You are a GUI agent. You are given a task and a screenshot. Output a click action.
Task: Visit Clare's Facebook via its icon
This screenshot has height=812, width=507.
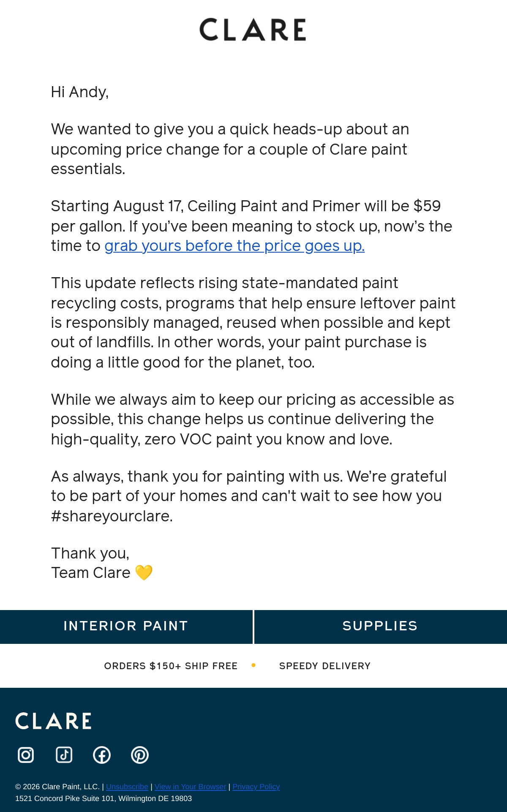pos(102,755)
